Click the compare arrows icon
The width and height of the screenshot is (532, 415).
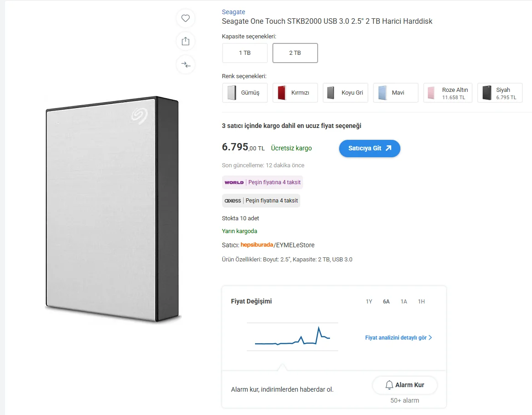[x=186, y=64]
